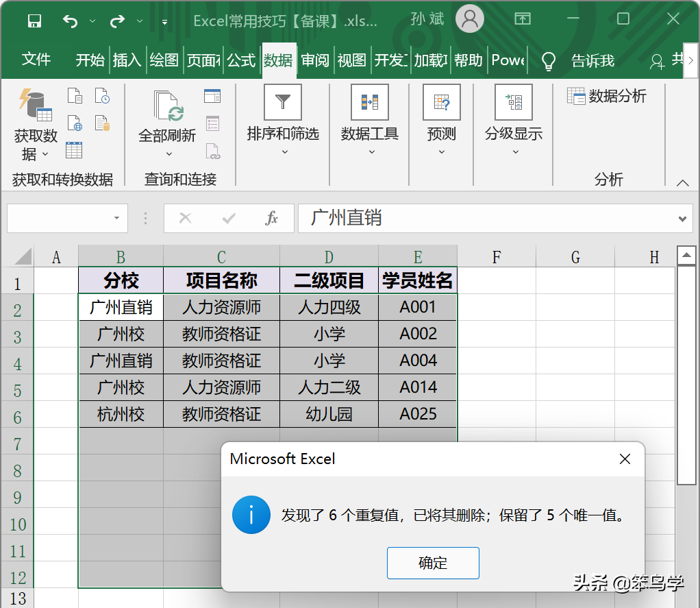Open Customize Quick Access Toolbar dropdown
Viewport: 700px width, 608px height.
click(165, 21)
